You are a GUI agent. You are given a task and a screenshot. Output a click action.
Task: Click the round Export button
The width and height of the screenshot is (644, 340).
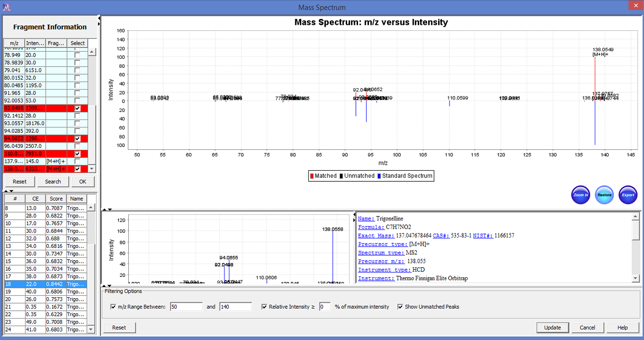(628, 195)
